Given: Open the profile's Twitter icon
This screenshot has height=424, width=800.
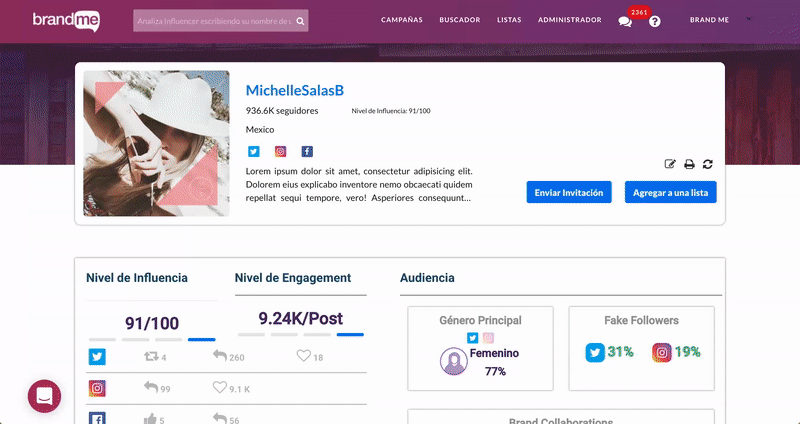Looking at the screenshot, I should click(254, 152).
